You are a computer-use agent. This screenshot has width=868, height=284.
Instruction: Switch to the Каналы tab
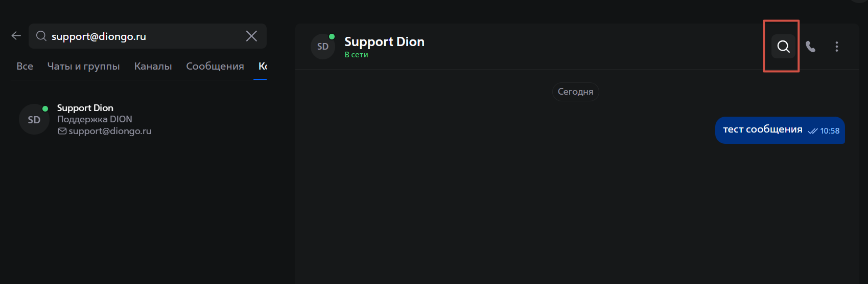(x=153, y=66)
